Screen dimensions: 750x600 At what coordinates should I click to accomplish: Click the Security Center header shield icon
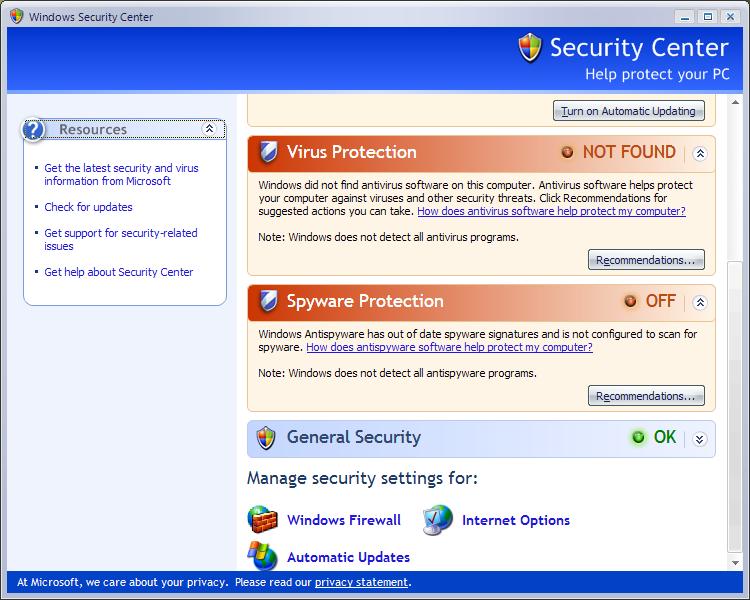529,47
